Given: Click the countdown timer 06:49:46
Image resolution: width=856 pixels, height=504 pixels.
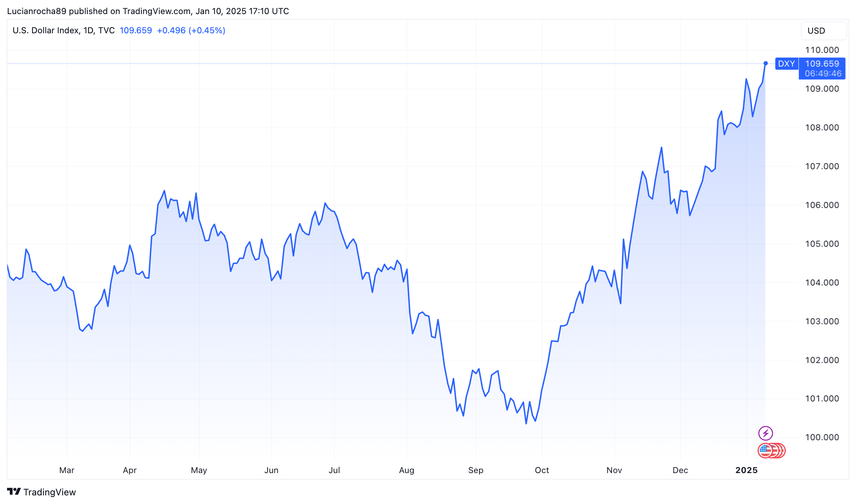Looking at the screenshot, I should click(823, 74).
